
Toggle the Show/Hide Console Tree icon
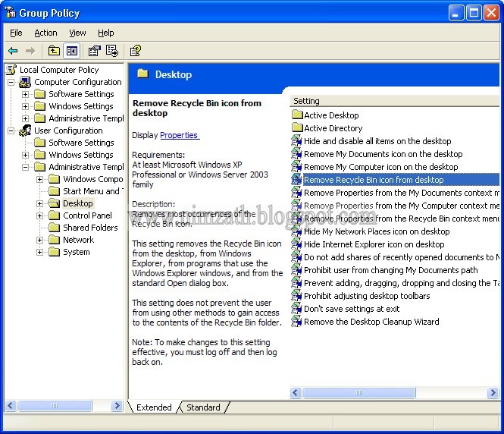point(71,51)
